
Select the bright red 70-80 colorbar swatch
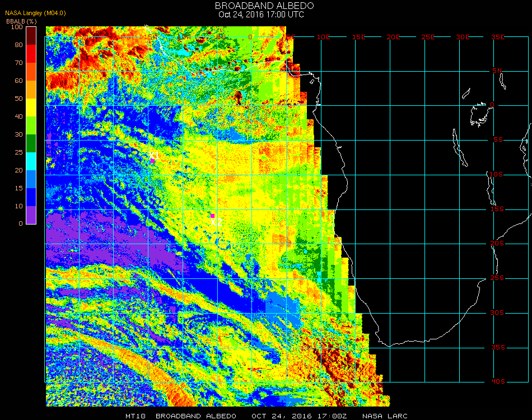pos(31,54)
